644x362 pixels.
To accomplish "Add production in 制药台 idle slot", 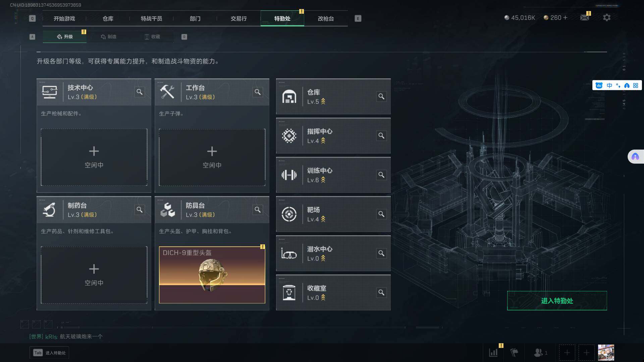I will 94,275.
